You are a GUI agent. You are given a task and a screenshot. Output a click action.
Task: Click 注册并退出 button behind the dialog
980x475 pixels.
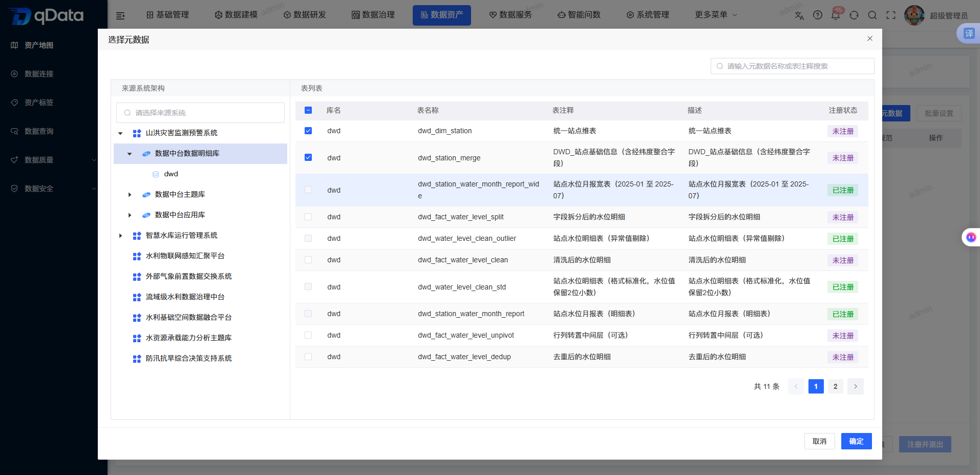pos(925,444)
